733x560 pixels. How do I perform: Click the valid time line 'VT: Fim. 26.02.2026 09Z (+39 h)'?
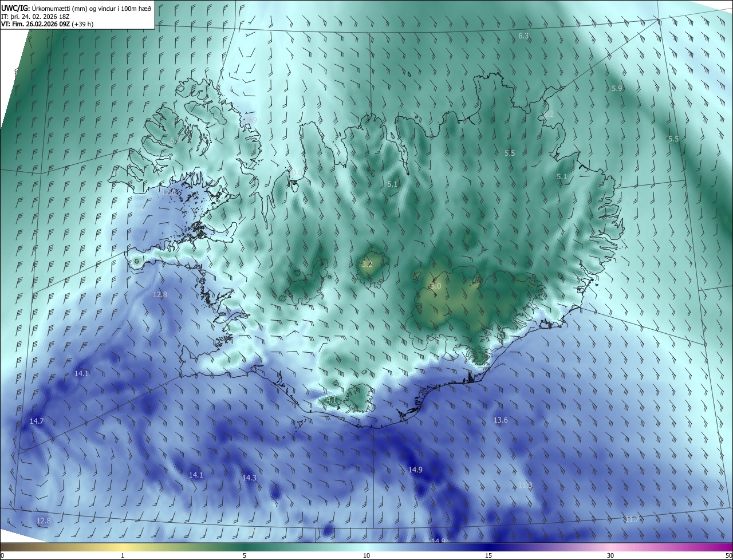(x=48, y=25)
